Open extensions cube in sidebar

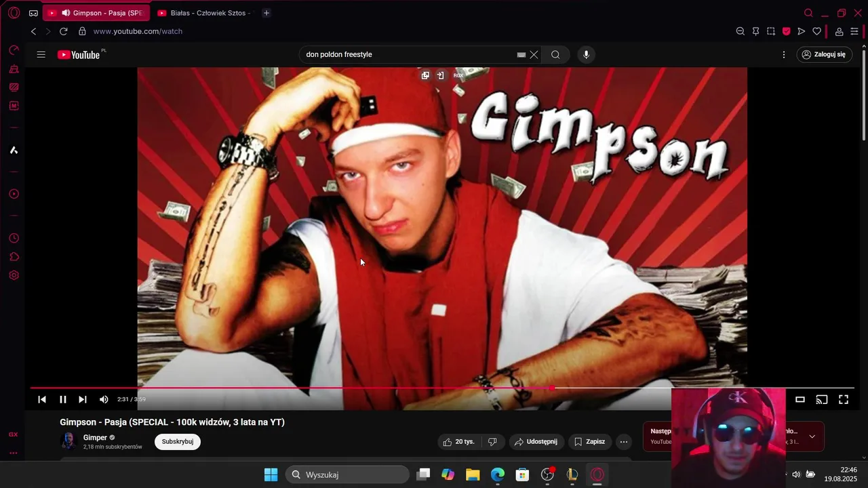point(14,257)
